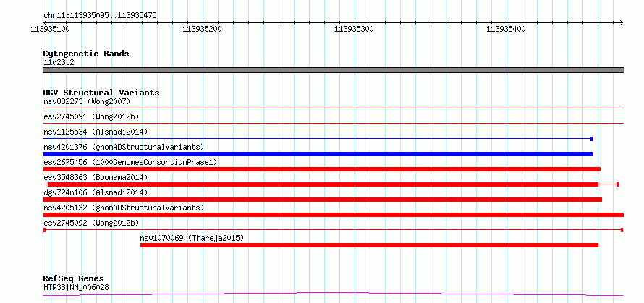The width and height of the screenshot is (644, 303).
Task: Click the magenta HTR3B gene line
Action: (333, 294)
